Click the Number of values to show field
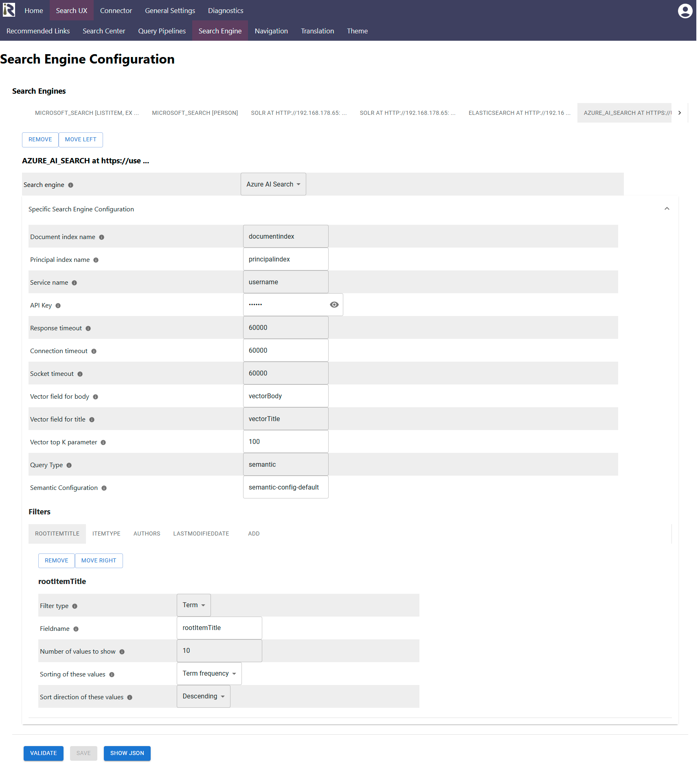 click(x=219, y=651)
